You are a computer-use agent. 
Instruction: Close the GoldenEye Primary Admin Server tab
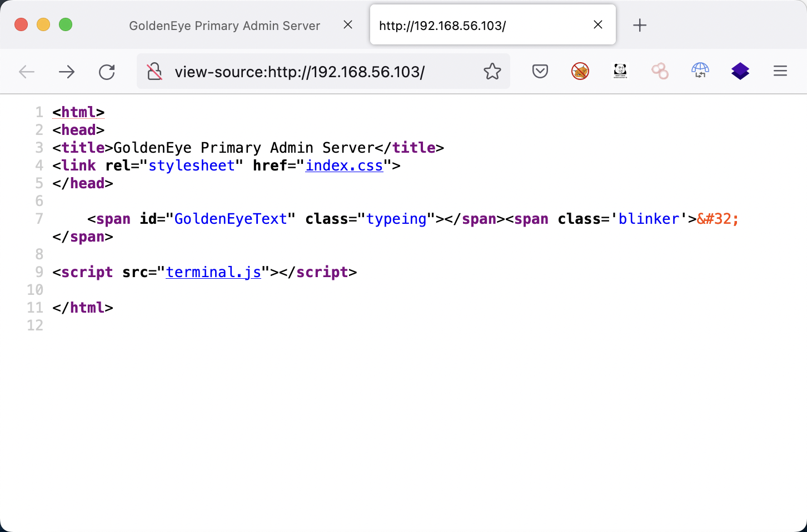[x=348, y=25]
